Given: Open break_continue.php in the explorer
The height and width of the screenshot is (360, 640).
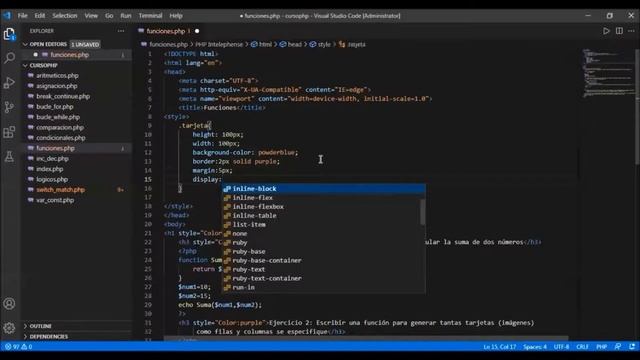Looking at the screenshot, I should click(77, 96).
